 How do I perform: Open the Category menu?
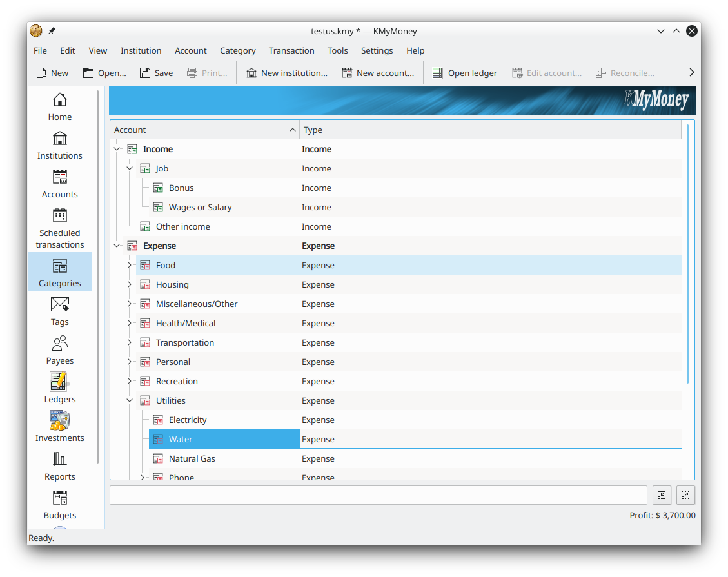[x=237, y=50]
